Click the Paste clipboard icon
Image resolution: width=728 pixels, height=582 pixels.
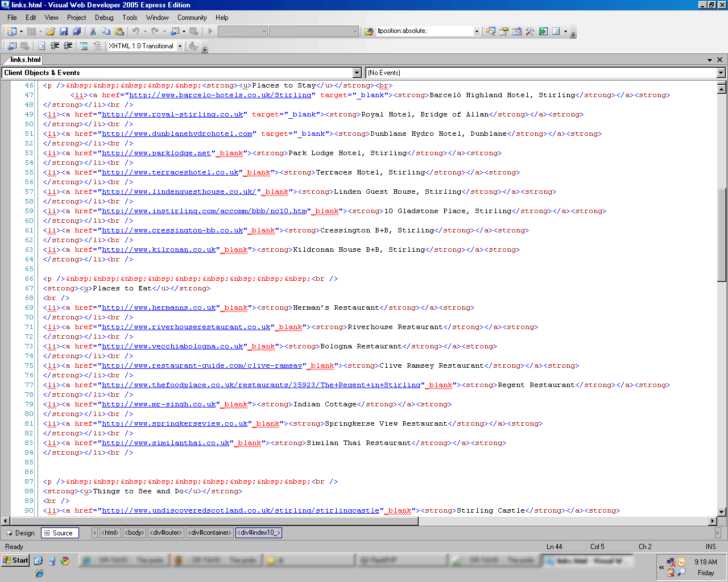coord(119,31)
